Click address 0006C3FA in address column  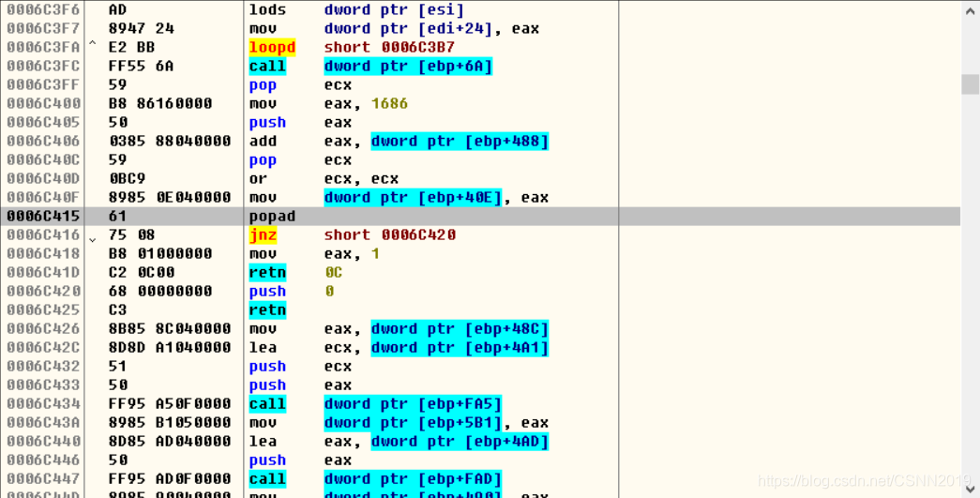coord(43,48)
